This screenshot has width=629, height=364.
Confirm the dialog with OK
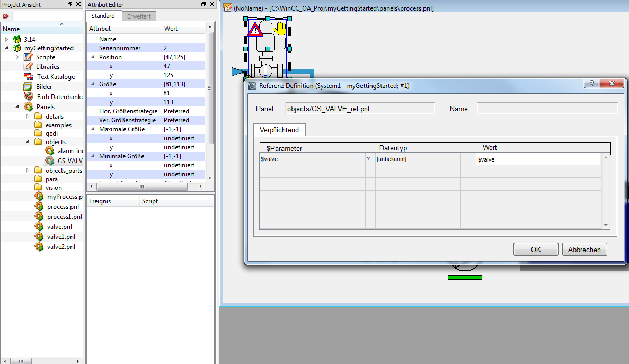click(x=536, y=250)
